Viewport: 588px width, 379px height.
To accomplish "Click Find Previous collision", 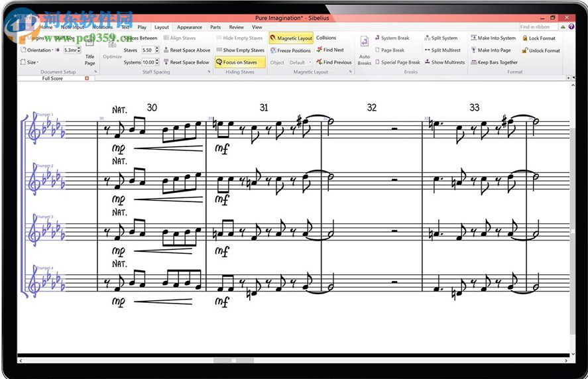I will [333, 62].
